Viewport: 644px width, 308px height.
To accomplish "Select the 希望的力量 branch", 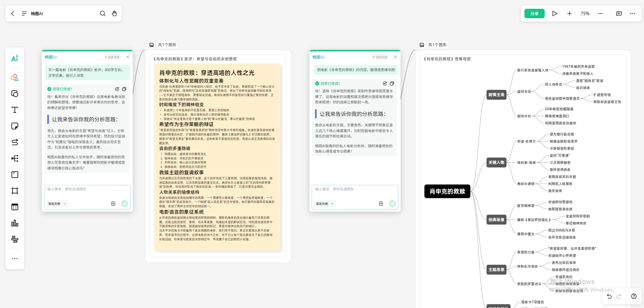I will click(x=526, y=252).
